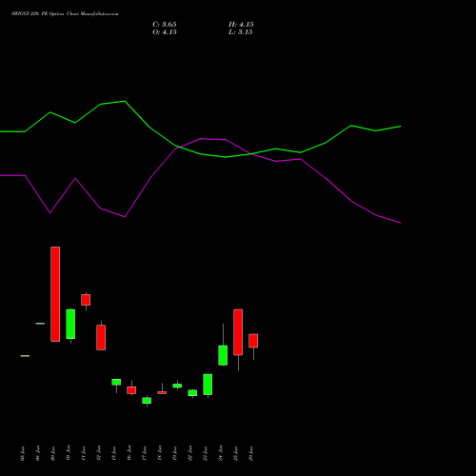Click the close value 'C: 3.65'

pos(165,25)
